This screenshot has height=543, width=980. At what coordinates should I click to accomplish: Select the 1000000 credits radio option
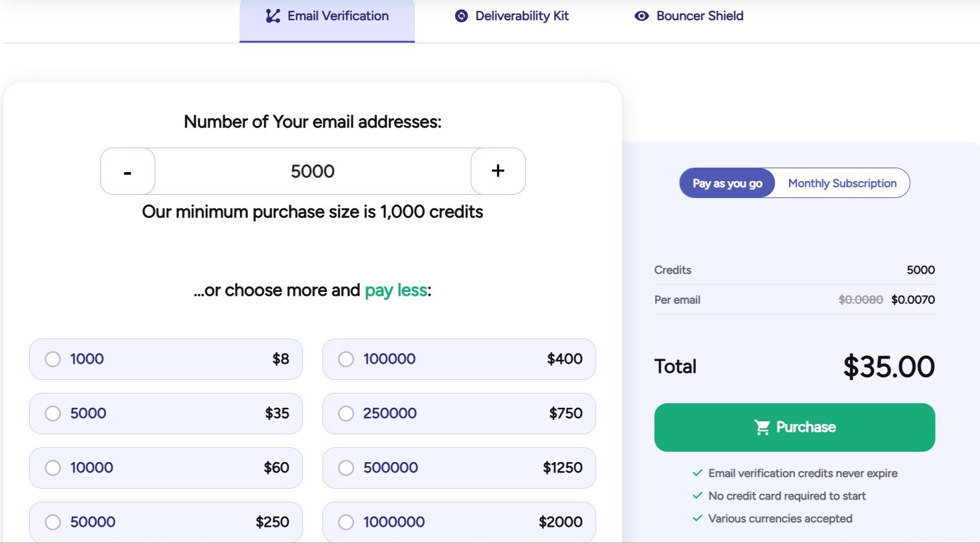[346, 522]
